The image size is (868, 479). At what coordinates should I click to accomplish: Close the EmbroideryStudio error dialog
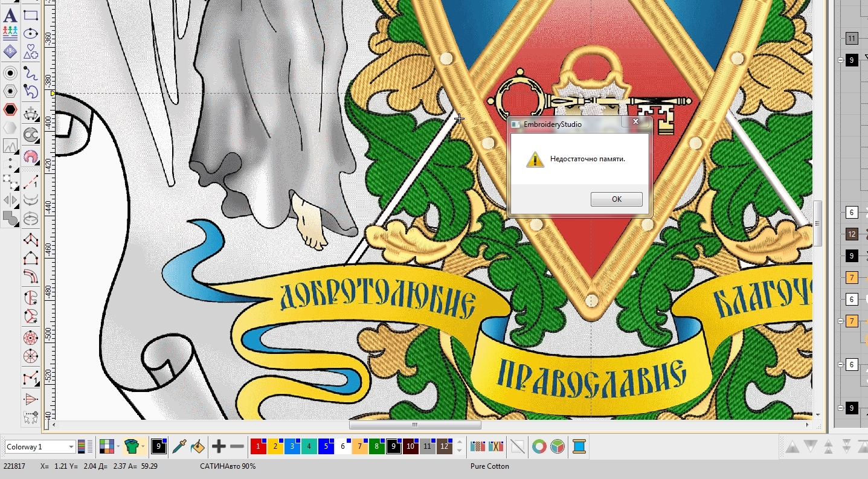pyautogui.click(x=635, y=122)
